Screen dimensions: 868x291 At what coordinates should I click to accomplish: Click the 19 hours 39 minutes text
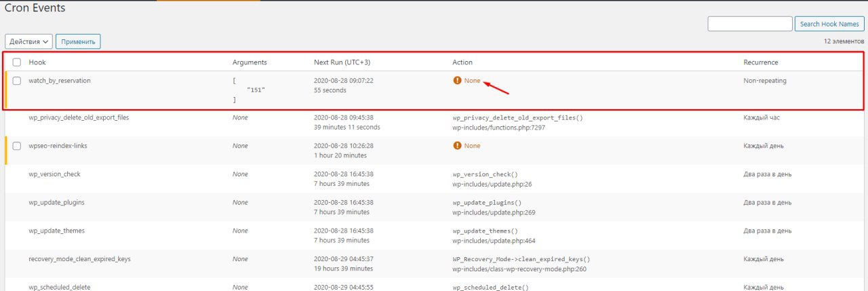(x=344, y=269)
